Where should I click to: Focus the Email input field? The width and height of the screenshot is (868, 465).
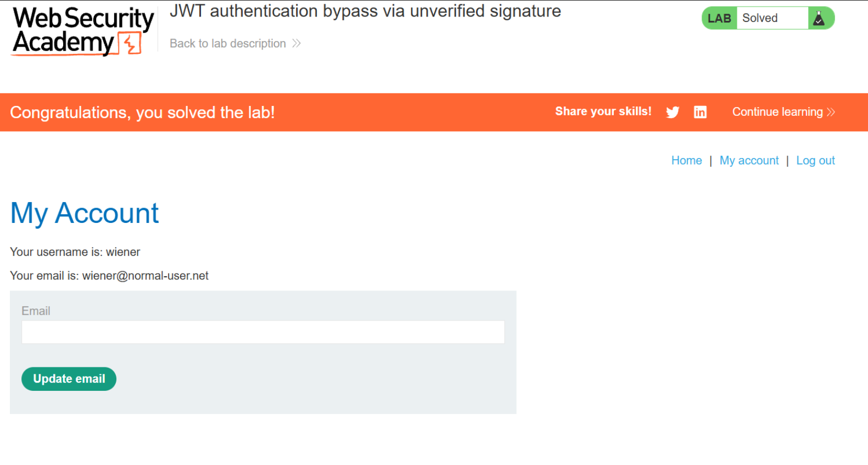263,332
